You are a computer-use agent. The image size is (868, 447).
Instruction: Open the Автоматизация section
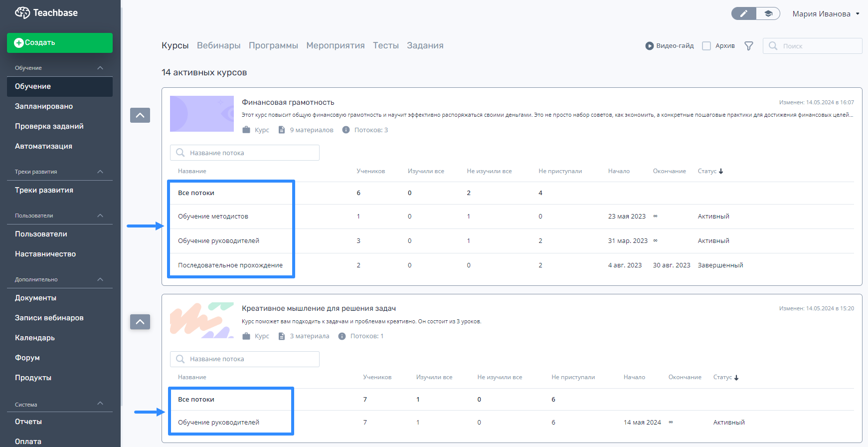click(43, 146)
